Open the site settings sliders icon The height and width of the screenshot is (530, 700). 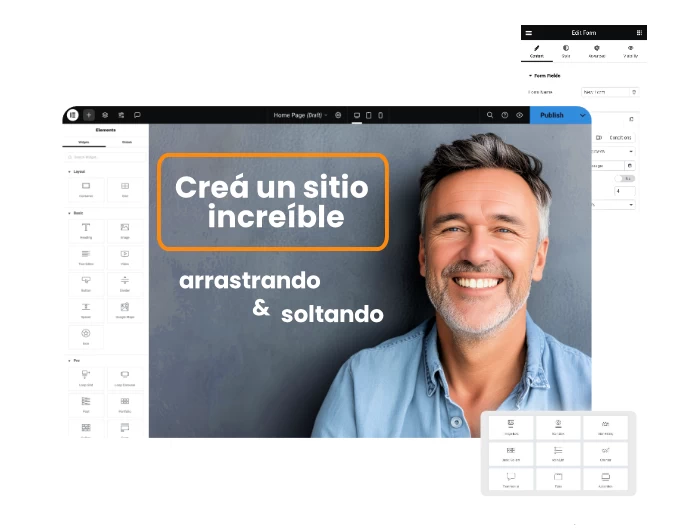[x=121, y=115]
